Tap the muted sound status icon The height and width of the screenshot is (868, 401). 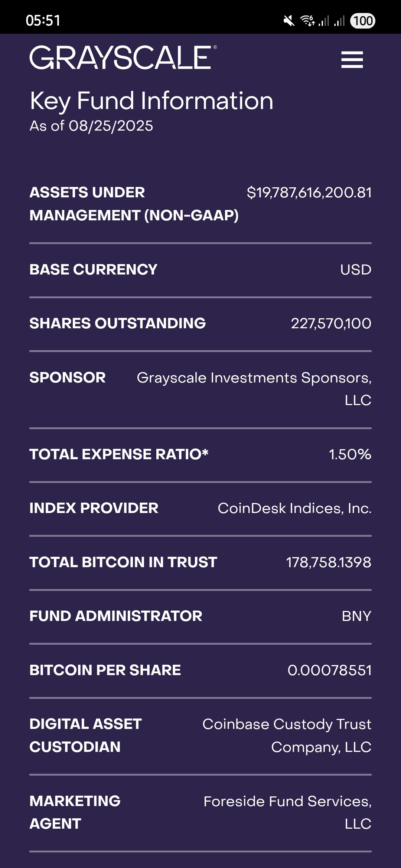click(288, 21)
